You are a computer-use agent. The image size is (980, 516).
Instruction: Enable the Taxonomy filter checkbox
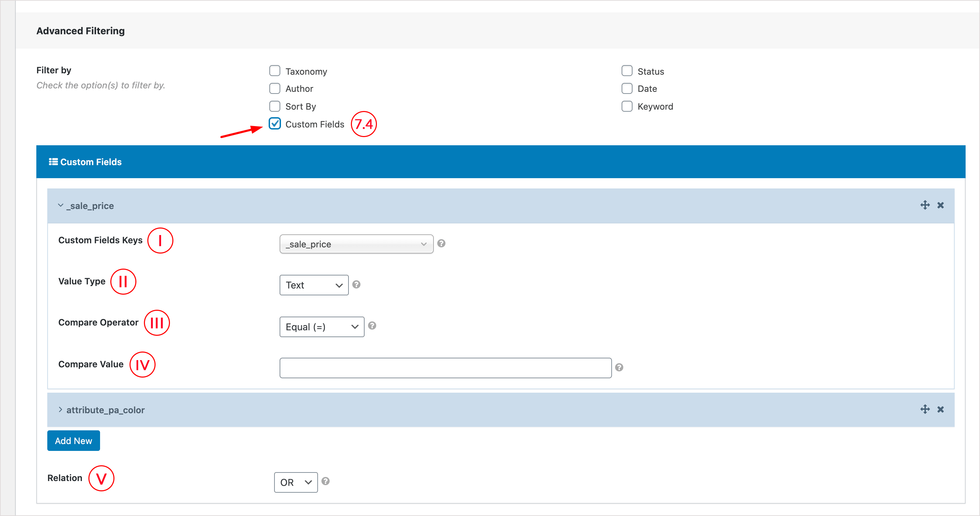[x=275, y=71]
